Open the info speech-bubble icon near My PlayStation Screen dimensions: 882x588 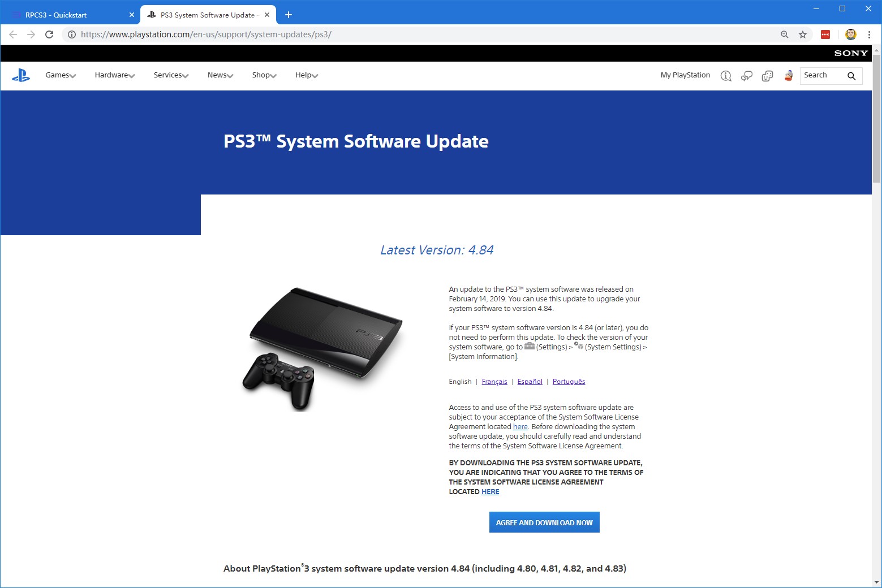[x=726, y=75]
